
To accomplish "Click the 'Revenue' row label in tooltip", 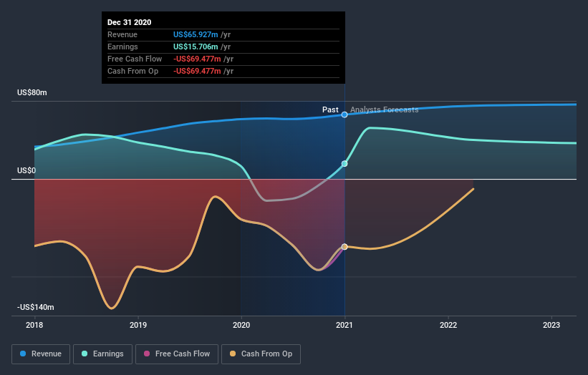I will [x=122, y=34].
